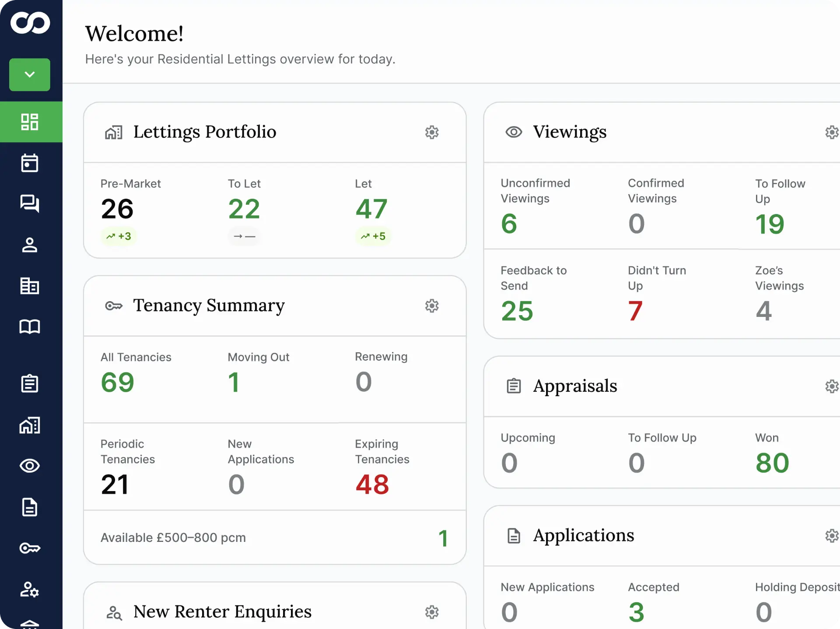The image size is (840, 629).
Task: Open Viewings card settings gear
Action: (x=832, y=132)
